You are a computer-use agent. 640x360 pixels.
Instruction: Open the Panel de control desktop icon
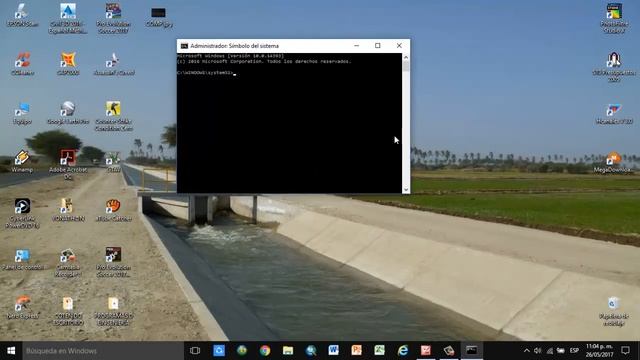tap(22, 259)
